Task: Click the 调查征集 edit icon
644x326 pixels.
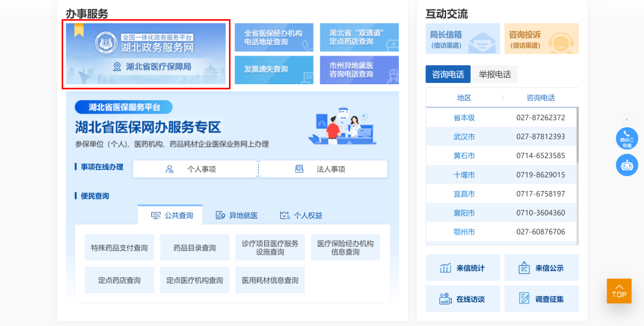Action: (x=525, y=299)
